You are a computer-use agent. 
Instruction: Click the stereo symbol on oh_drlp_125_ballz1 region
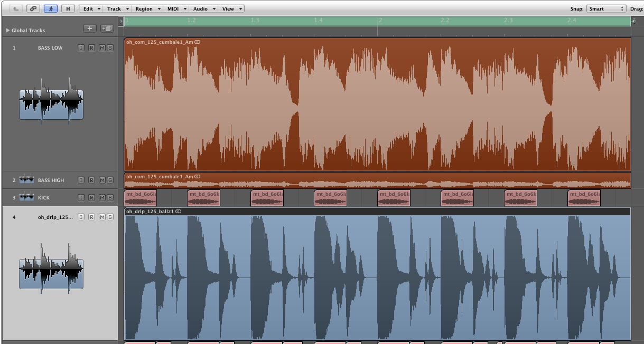(x=179, y=212)
